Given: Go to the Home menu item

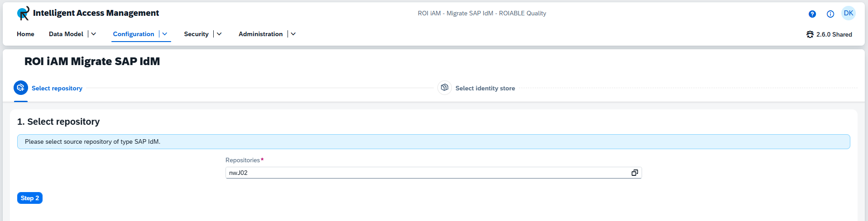Looking at the screenshot, I should click(x=25, y=34).
